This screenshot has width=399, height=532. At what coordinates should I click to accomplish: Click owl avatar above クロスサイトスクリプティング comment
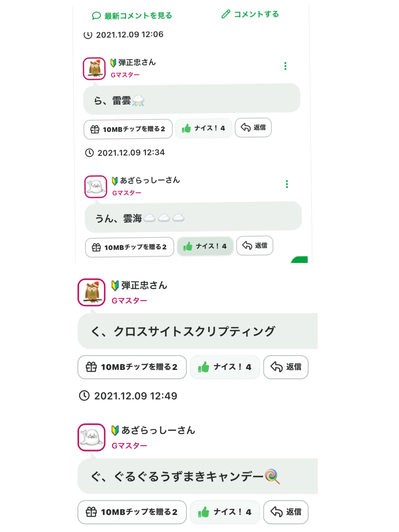(x=91, y=292)
